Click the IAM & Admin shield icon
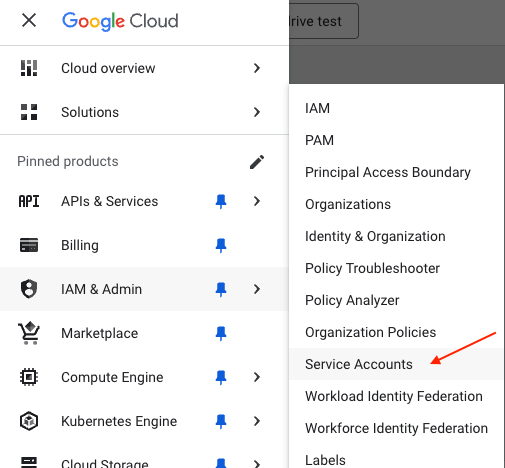Screen dimensions: 505x468 pyautogui.click(x=29, y=289)
